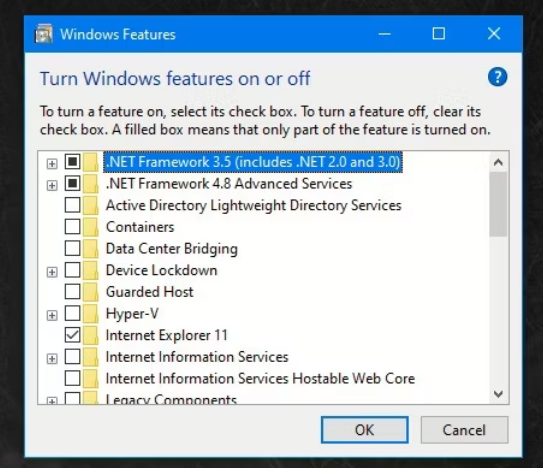
Task: Uncheck Internet Explorer 11
Action: click(x=72, y=335)
